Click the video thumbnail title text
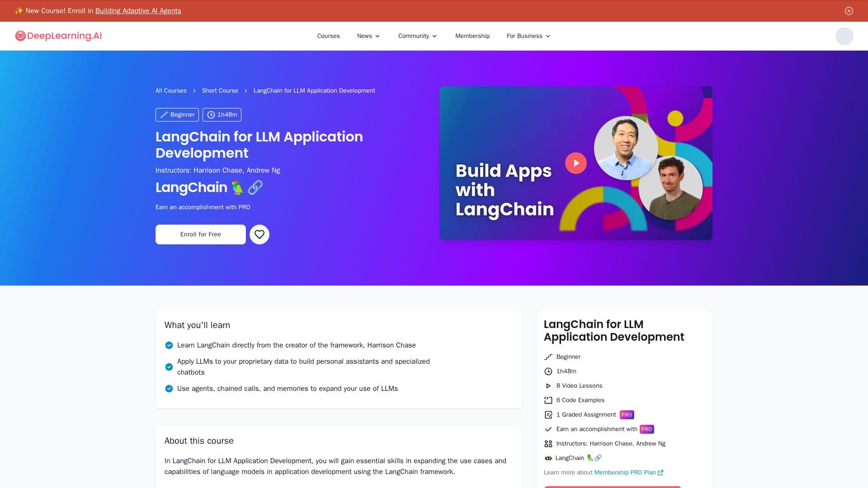 coord(505,190)
